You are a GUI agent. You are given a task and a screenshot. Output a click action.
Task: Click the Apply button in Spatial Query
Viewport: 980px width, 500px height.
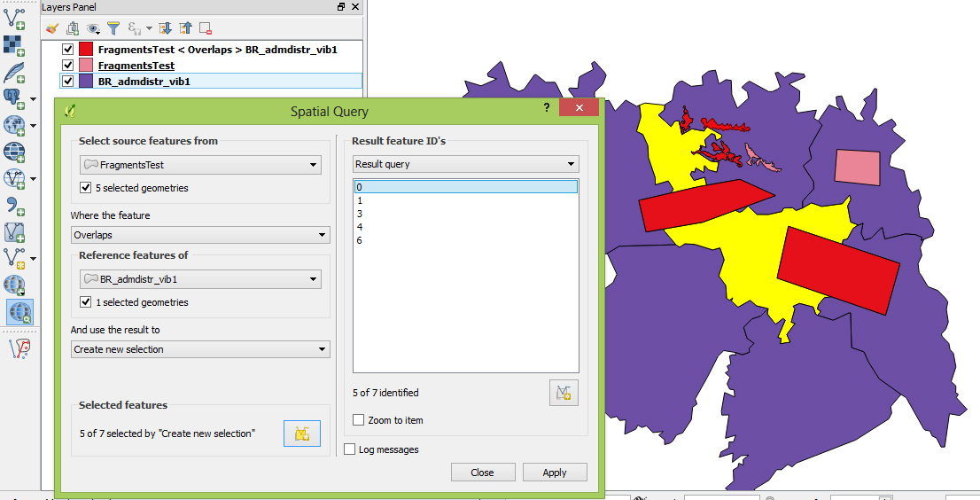[555, 473]
